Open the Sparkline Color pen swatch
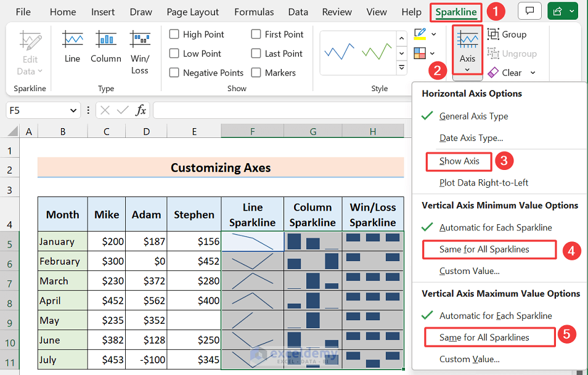The image size is (588, 375). click(x=420, y=34)
